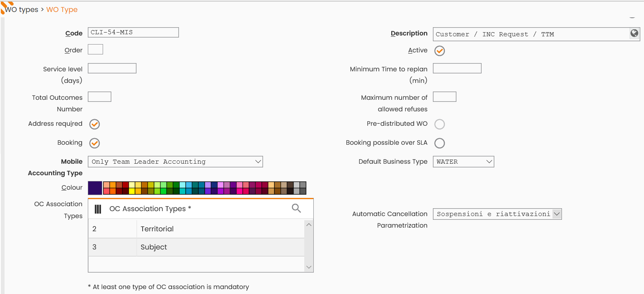644x294 pixels.
Task: Uncheck the Address required checkbox
Action: tap(94, 124)
